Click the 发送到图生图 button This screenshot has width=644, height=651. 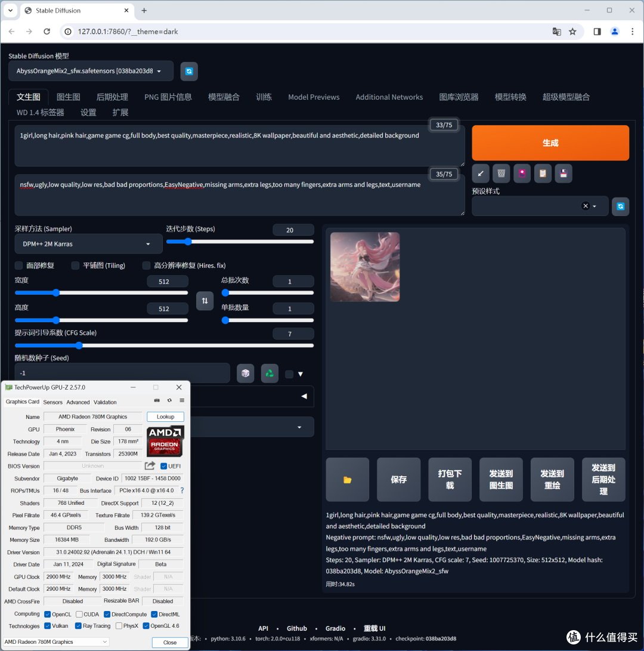pos(501,480)
